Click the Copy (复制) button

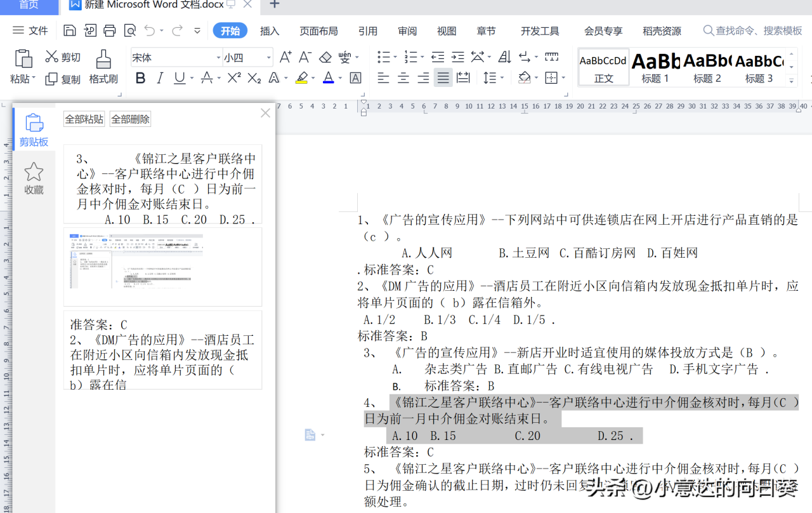pyautogui.click(x=63, y=79)
